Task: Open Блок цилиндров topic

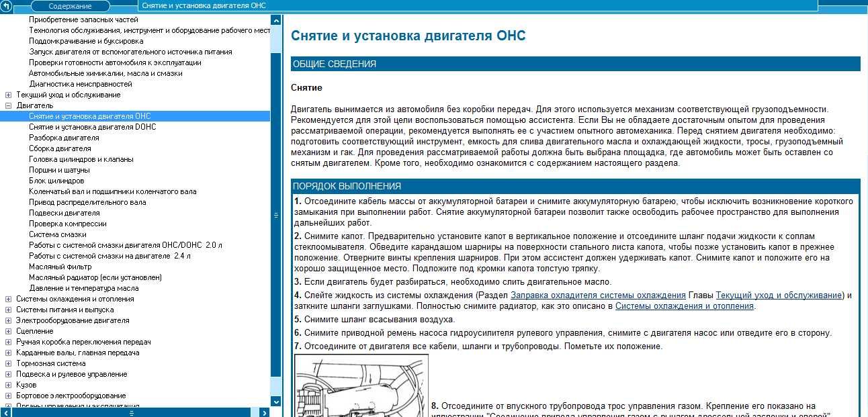Action: tap(56, 181)
